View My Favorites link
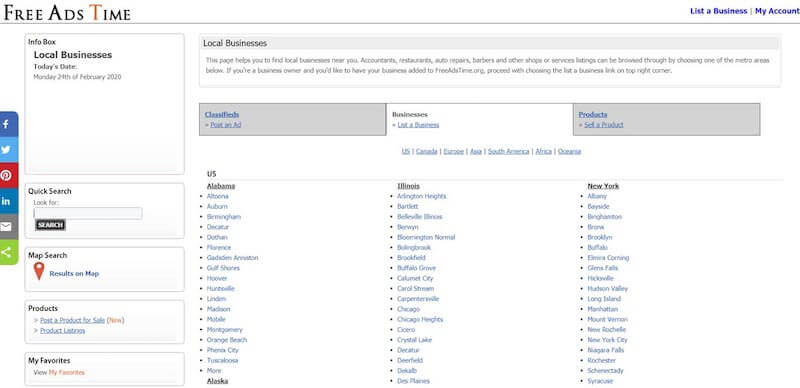 click(x=67, y=372)
